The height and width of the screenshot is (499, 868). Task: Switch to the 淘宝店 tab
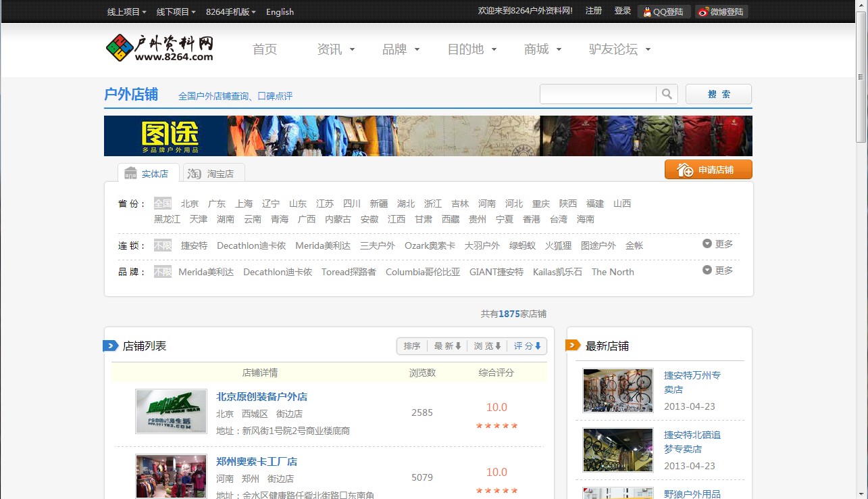213,173
